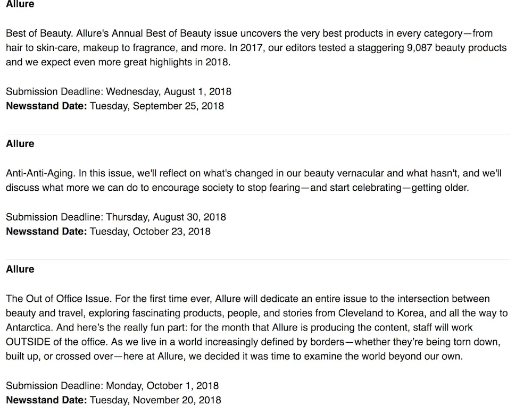This screenshot has width=532, height=415.
Task: Click the word 'Antarctica' in the paragraph
Action: [29, 328]
